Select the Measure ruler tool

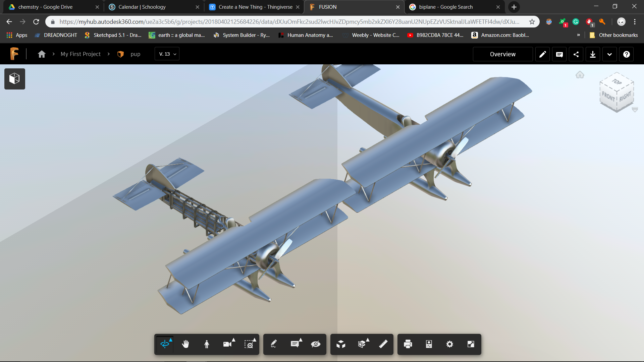(x=383, y=344)
